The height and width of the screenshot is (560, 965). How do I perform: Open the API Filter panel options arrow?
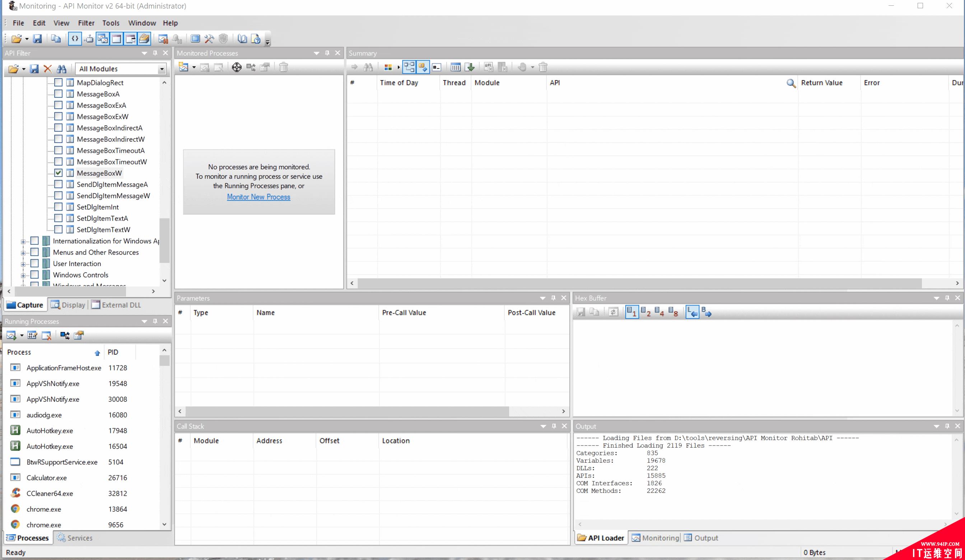(x=144, y=53)
